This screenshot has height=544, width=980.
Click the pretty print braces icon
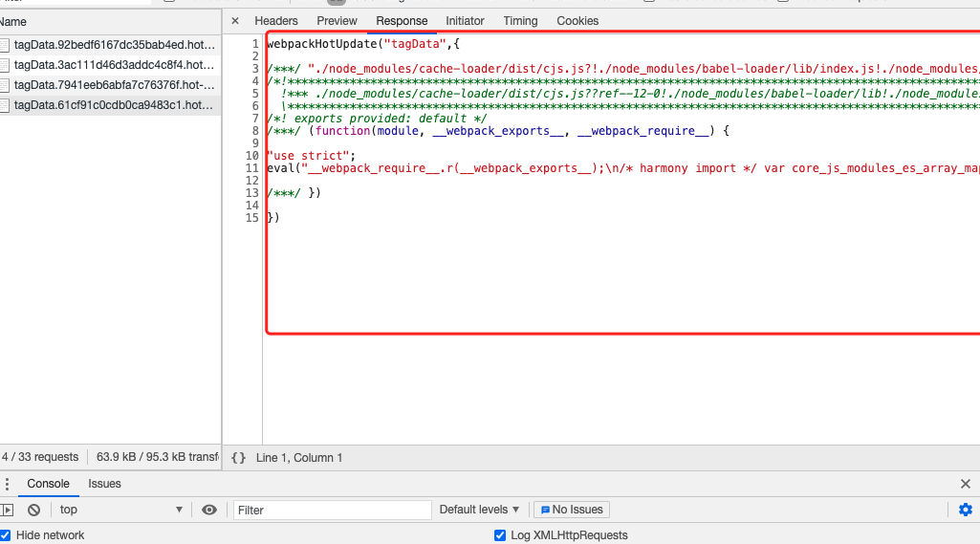[x=238, y=458]
